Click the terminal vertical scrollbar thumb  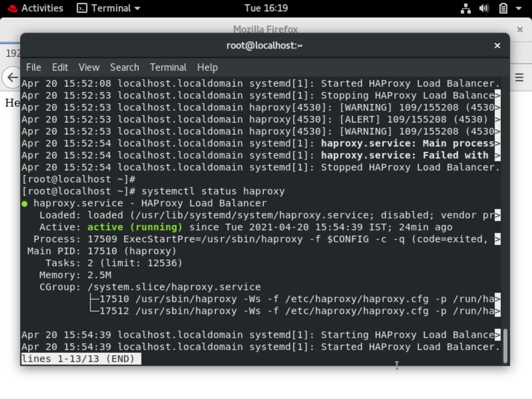pyautogui.click(x=505, y=346)
